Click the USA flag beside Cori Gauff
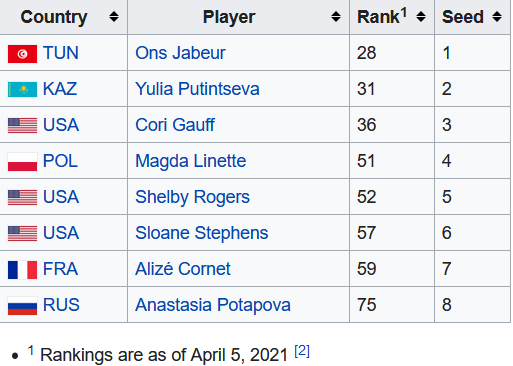 tap(22, 126)
